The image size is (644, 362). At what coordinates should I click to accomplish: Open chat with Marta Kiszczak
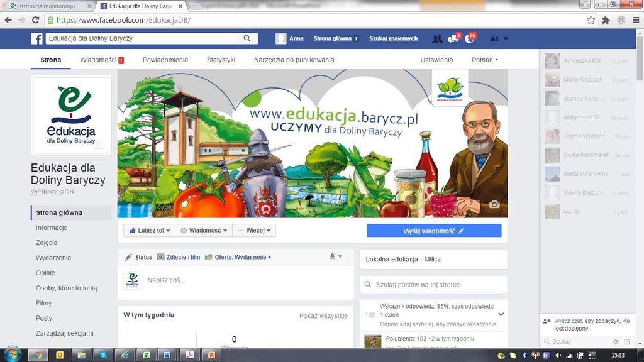pyautogui.click(x=587, y=80)
